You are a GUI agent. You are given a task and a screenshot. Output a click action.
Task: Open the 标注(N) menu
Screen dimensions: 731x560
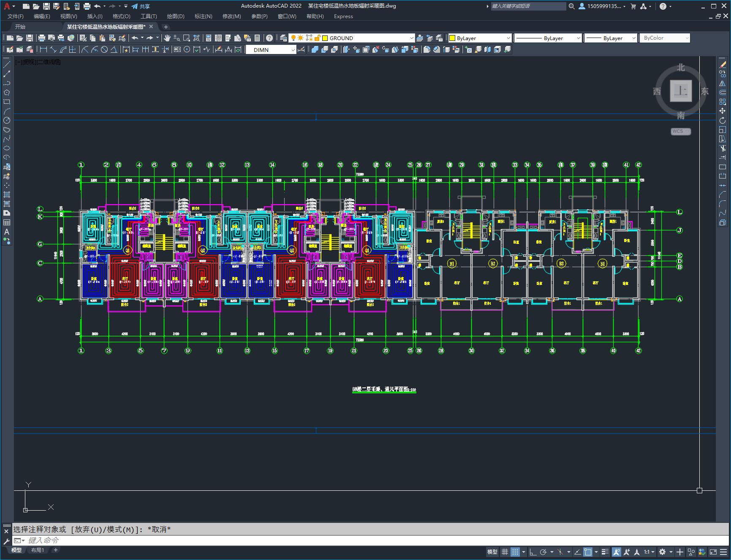203,16
